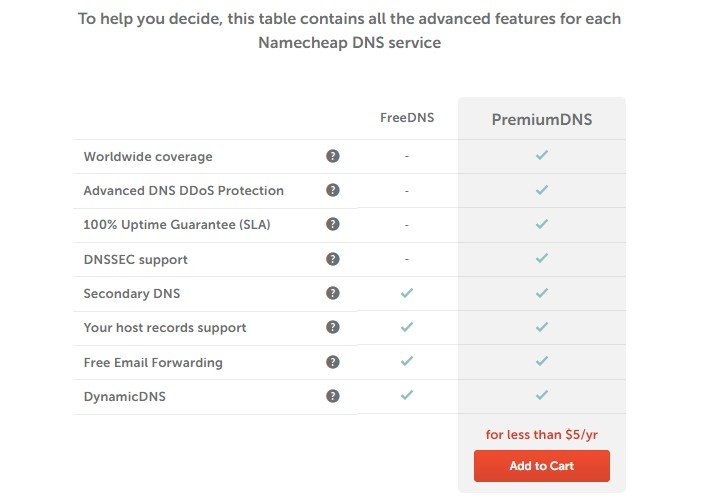Screen dimensions: 722x499
Task: Click FreeDNS checkmark for Secondary DNS
Action: pos(406,293)
